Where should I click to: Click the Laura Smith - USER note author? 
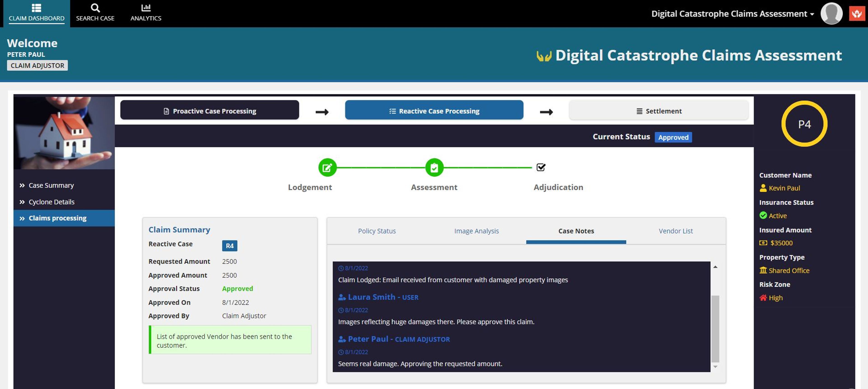[x=383, y=297]
